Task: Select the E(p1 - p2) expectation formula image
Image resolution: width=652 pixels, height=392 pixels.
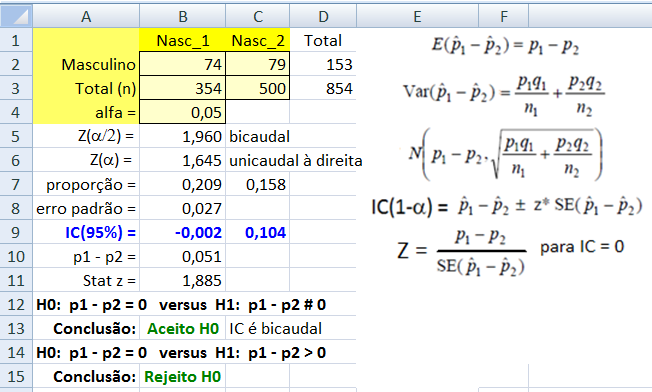Action: [x=505, y=46]
